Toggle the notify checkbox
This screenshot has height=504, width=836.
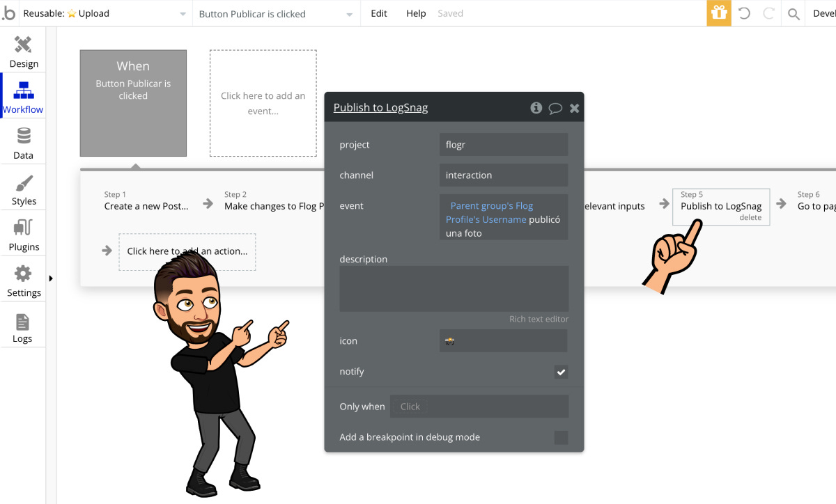[x=561, y=372]
